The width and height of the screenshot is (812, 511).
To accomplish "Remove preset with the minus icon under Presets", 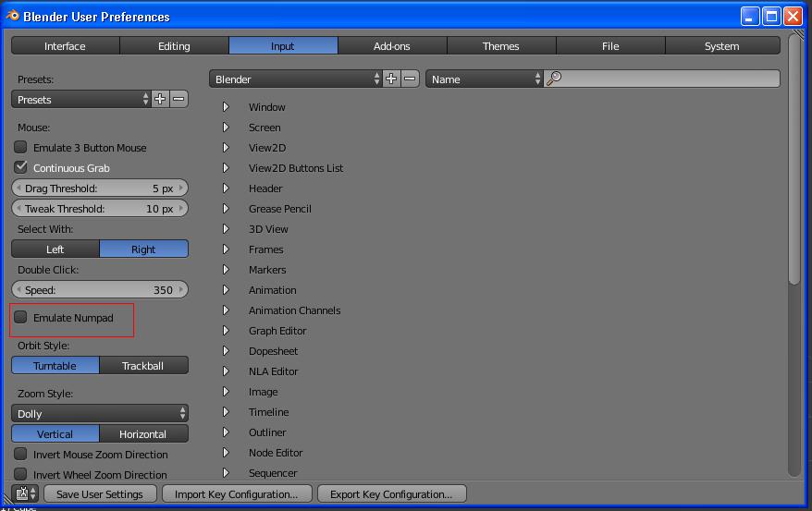I will click(178, 99).
